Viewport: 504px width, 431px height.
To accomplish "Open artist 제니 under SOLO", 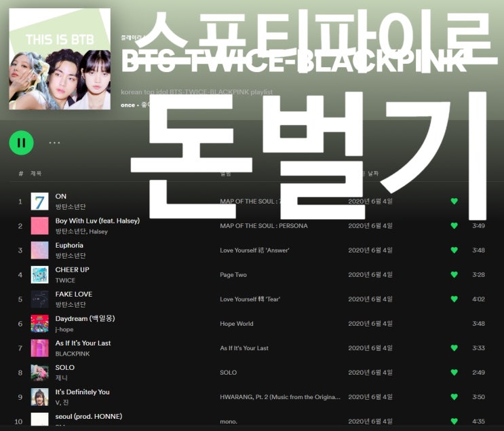I will click(x=62, y=378).
